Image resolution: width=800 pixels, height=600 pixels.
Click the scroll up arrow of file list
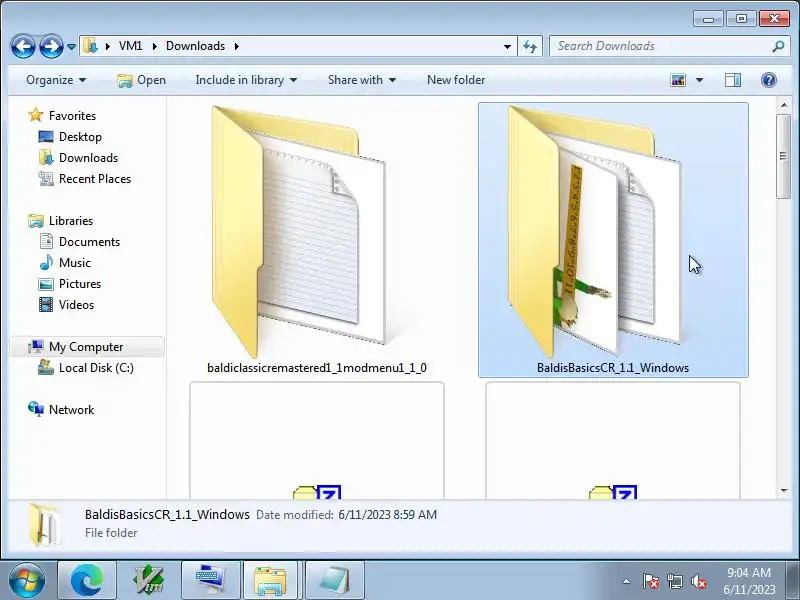click(x=783, y=105)
